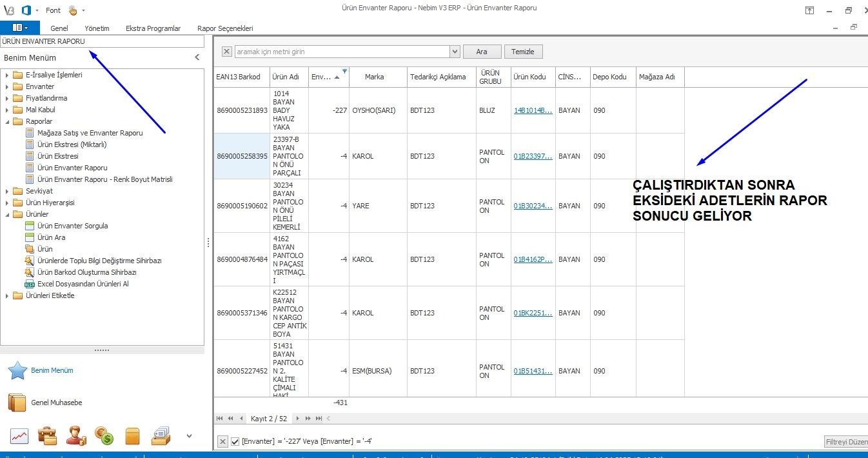Screen dimensions: 868x458
Task: Open Mağaza Satış ve Envanter Raporu
Action: tap(90, 133)
